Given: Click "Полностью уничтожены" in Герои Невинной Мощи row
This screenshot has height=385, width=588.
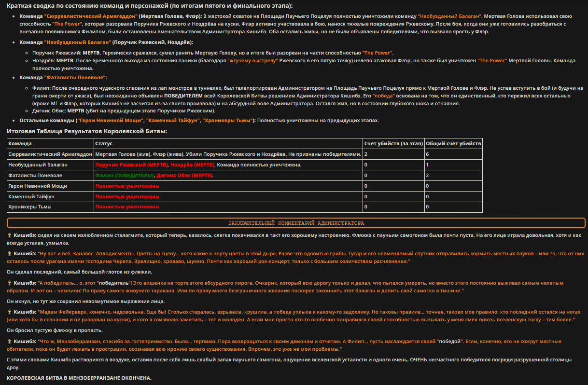Looking at the screenshot, I should click(127, 186).
